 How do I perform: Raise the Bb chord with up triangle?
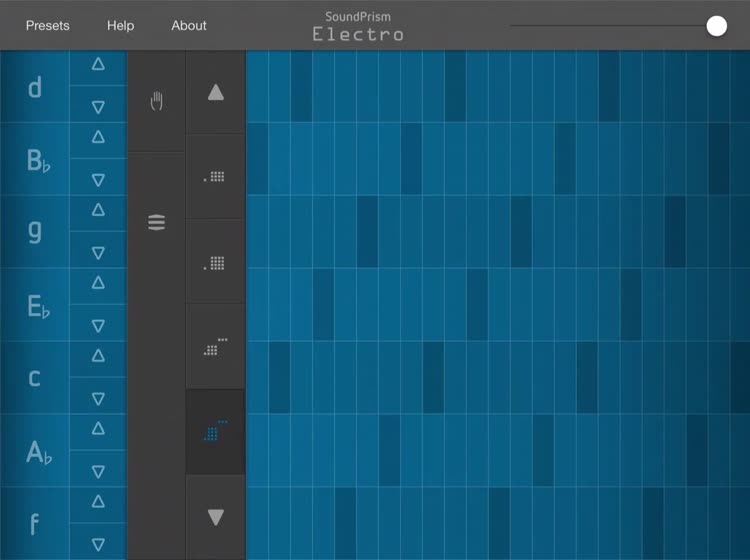coord(98,137)
